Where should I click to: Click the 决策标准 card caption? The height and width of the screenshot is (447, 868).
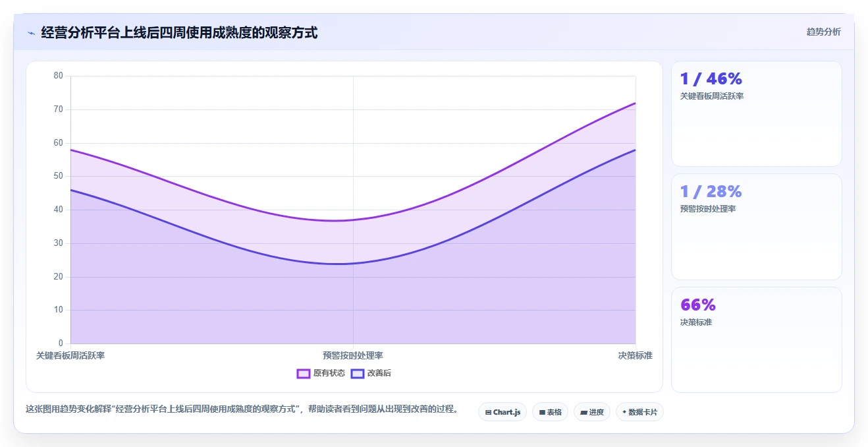pos(696,322)
